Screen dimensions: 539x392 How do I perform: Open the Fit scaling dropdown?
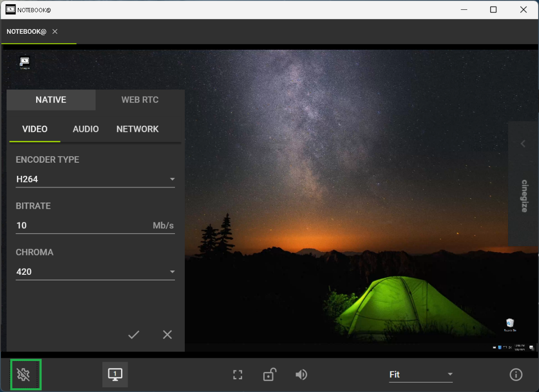pos(421,374)
